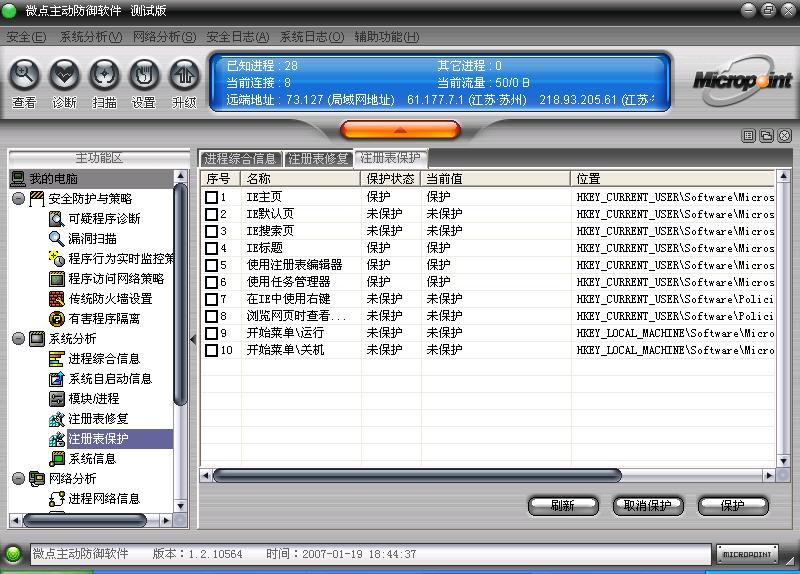Collapse the orange top panel arrow
The width and height of the screenshot is (800, 574).
(x=400, y=130)
